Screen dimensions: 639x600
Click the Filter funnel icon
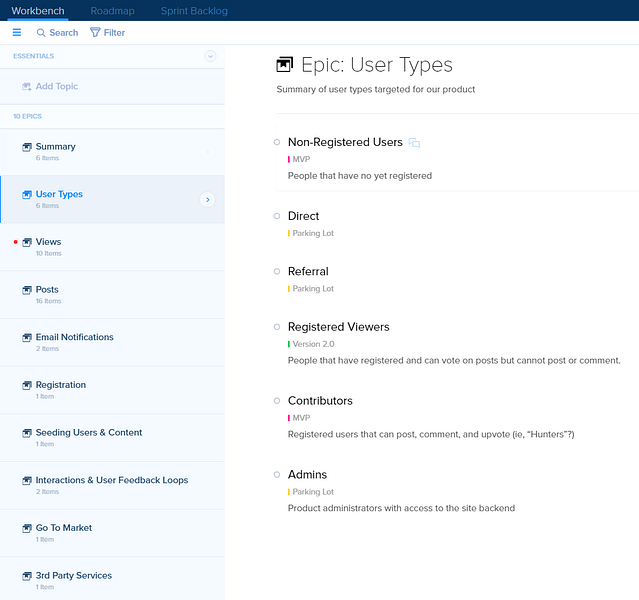point(95,32)
